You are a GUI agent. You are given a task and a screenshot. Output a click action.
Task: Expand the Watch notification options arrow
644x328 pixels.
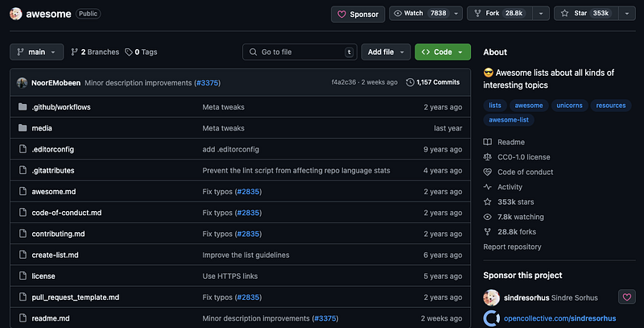click(456, 14)
